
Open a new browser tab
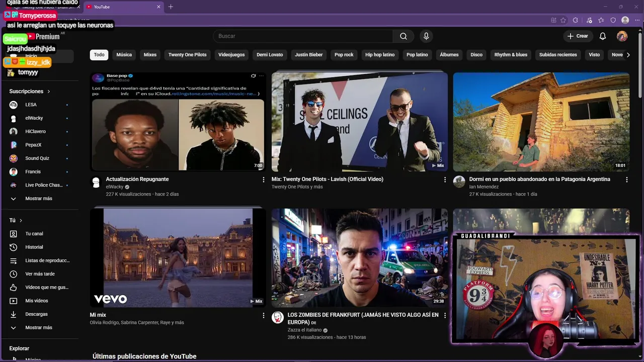click(x=171, y=7)
